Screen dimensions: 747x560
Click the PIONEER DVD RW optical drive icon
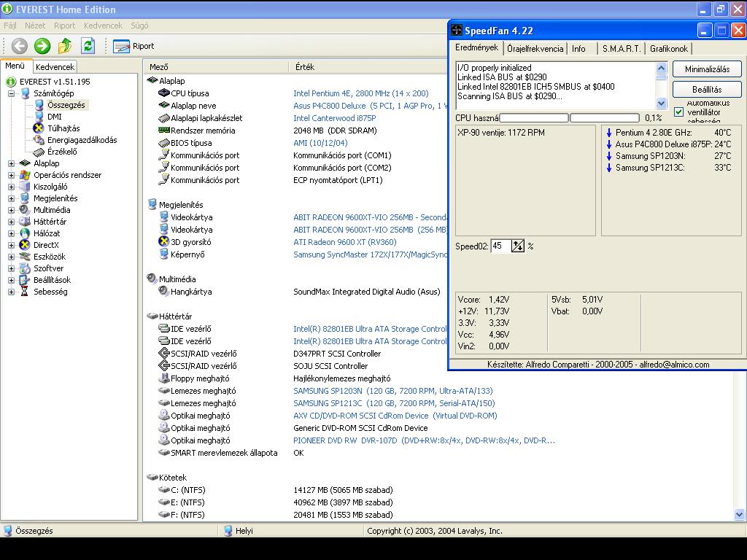tap(164, 440)
